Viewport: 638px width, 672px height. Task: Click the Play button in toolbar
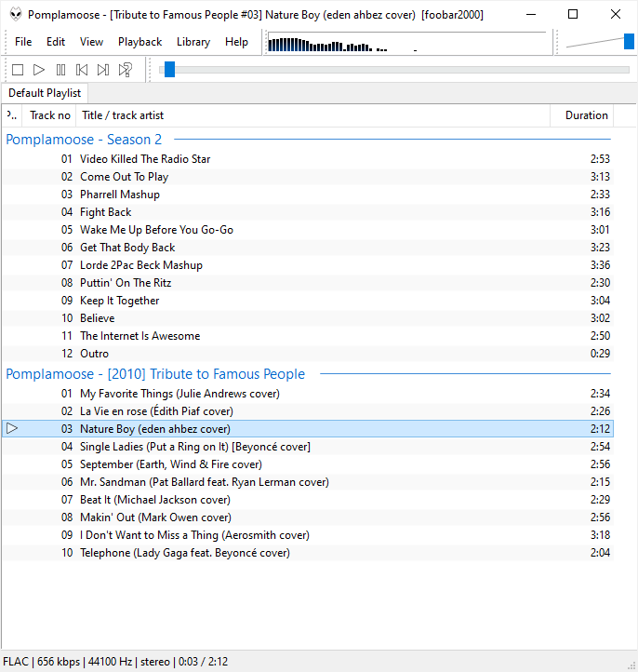click(39, 70)
